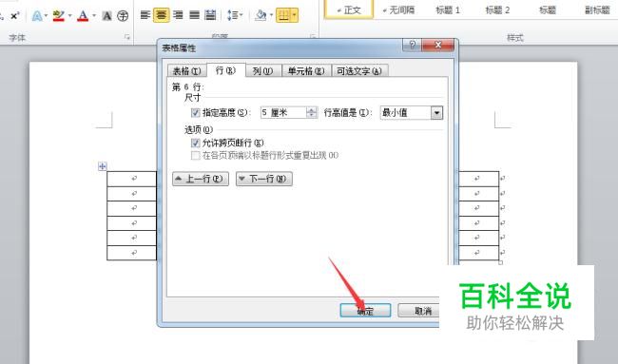618x364 pixels.
Task: Apply superscript formatting from the ribbon
Action: pyautogui.click(x=14, y=16)
